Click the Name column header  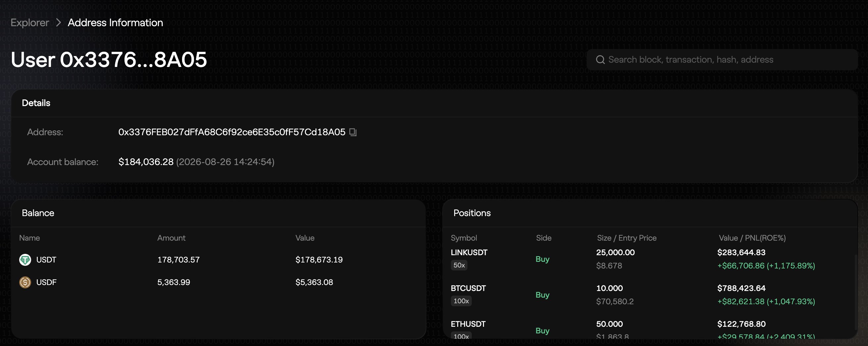29,238
